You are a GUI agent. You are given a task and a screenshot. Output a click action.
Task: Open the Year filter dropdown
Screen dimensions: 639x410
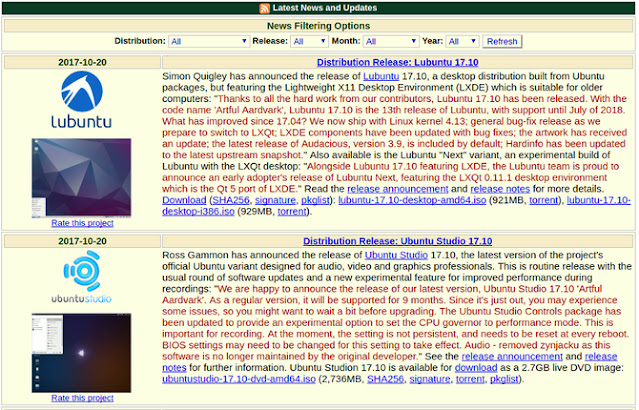pyautogui.click(x=463, y=41)
